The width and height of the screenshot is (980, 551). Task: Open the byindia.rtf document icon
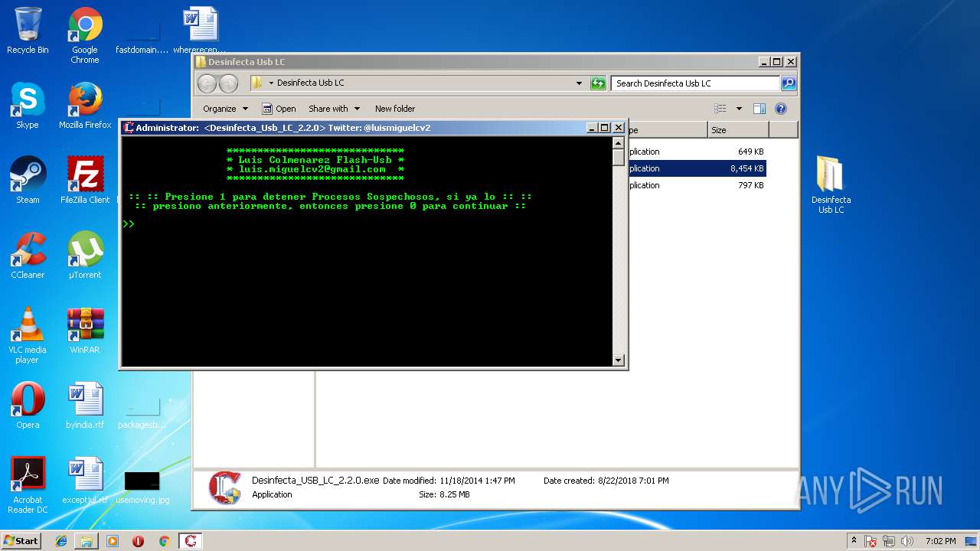(85, 406)
